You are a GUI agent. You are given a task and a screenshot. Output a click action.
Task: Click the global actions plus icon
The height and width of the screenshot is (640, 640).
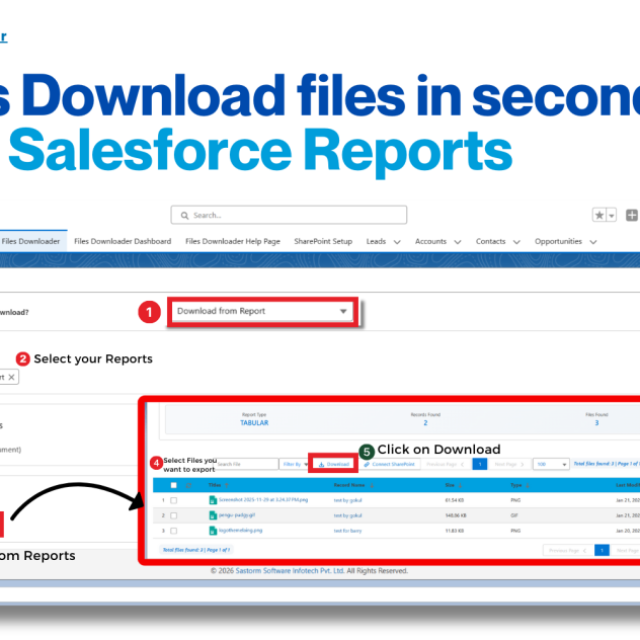pyautogui.click(x=631, y=215)
